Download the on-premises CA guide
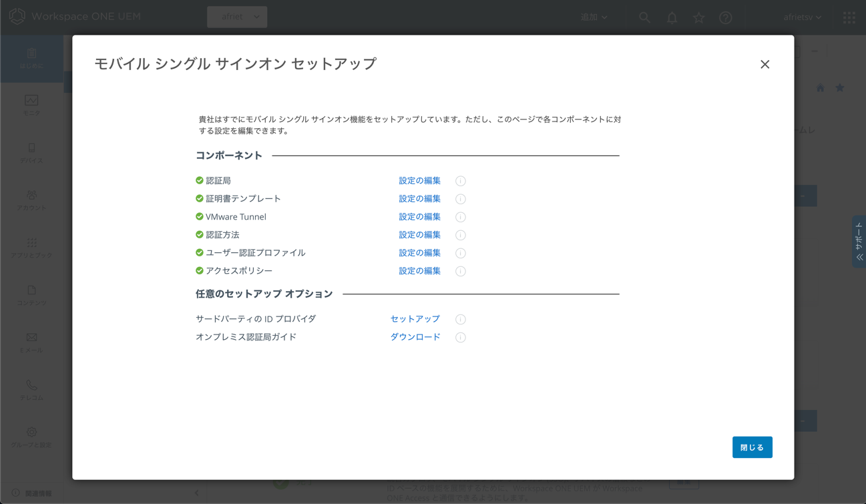 [415, 337]
